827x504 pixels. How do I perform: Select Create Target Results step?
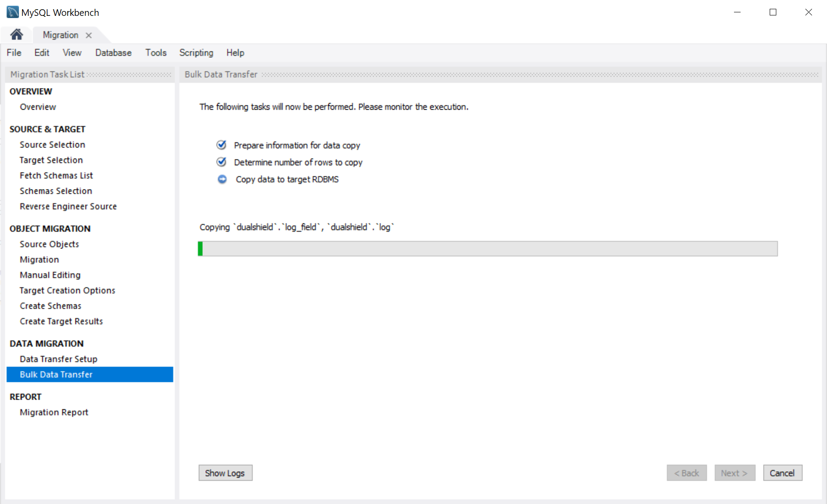click(x=61, y=321)
